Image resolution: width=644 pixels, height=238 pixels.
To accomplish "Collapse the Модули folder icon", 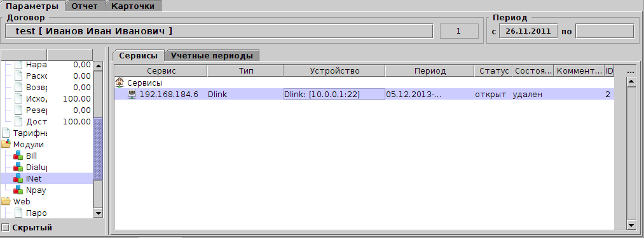I will click(6, 145).
